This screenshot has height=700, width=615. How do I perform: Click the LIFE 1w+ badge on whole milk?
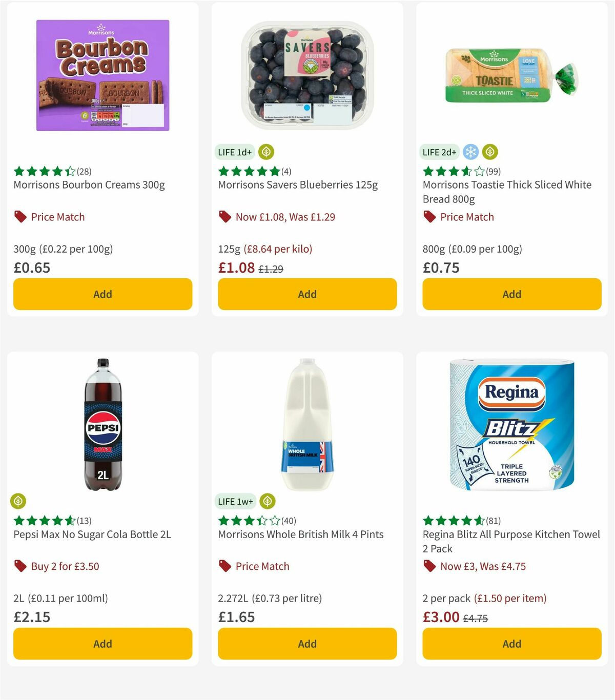coord(235,501)
